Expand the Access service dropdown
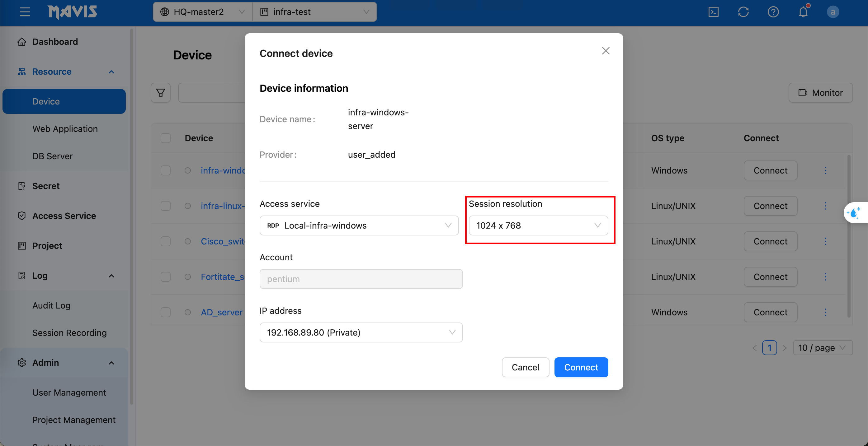This screenshot has height=446, width=868. [359, 225]
